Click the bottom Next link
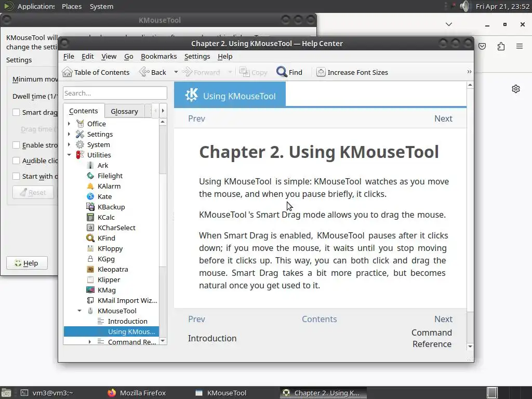 coord(443,320)
